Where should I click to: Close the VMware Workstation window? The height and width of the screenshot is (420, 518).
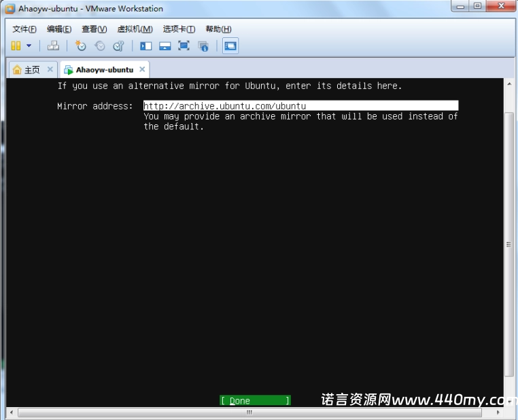click(501, 6)
